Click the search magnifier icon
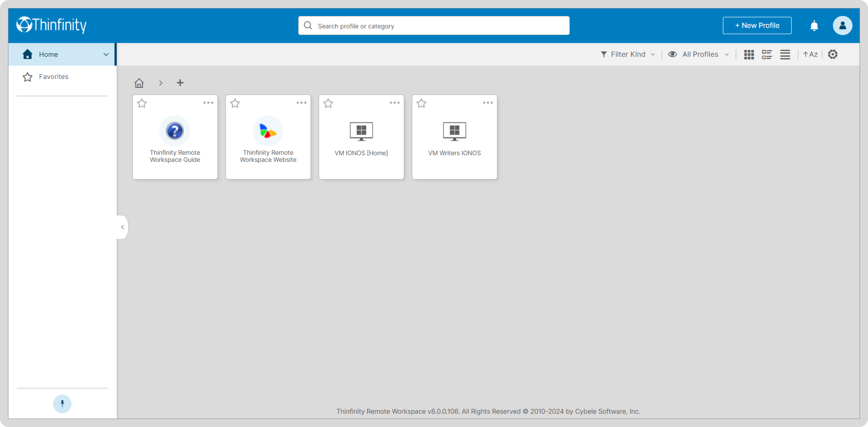This screenshot has height=427, width=868. [x=308, y=25]
